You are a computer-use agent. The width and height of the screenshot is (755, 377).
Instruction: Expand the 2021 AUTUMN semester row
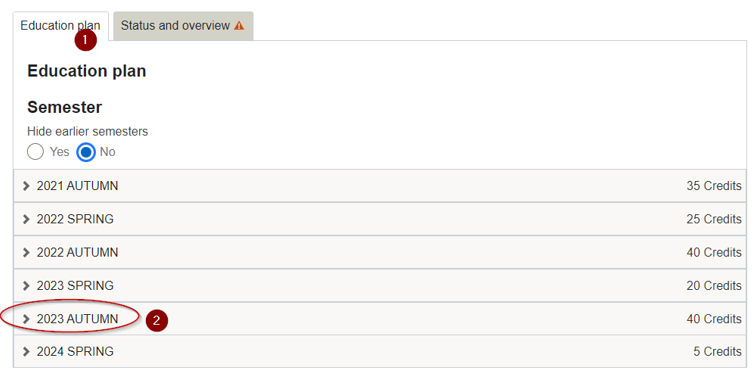[x=380, y=186]
